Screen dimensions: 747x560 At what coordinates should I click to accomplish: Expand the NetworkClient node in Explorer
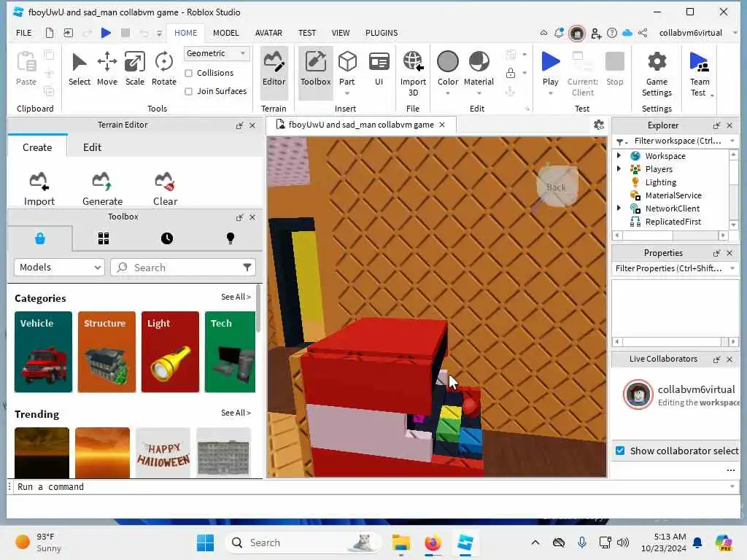click(619, 208)
